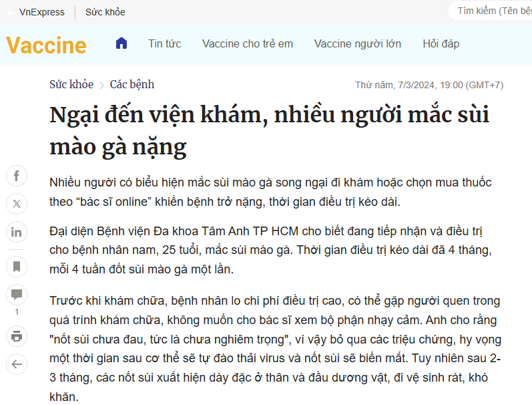
Task: Click the back arrow in the left sidebar
Action: pyautogui.click(x=17, y=364)
